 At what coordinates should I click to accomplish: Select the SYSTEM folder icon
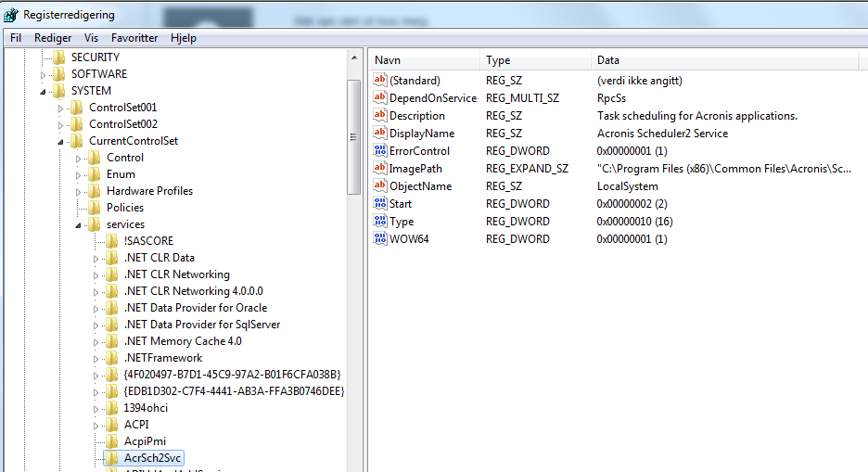pyautogui.click(x=59, y=91)
